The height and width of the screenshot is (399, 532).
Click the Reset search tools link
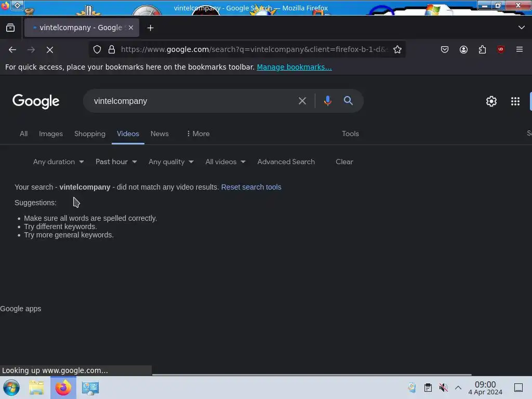click(x=251, y=187)
